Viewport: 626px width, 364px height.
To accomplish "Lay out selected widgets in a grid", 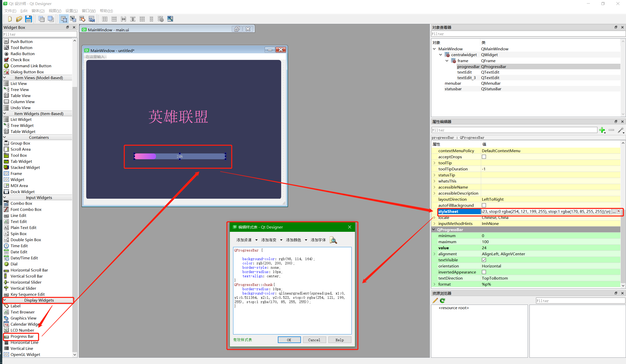I will click(x=142, y=19).
